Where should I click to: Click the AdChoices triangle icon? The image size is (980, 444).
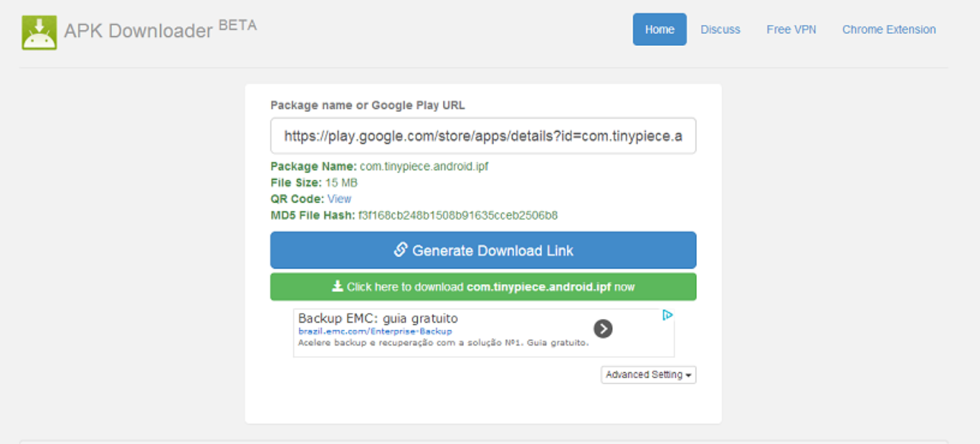tap(667, 315)
